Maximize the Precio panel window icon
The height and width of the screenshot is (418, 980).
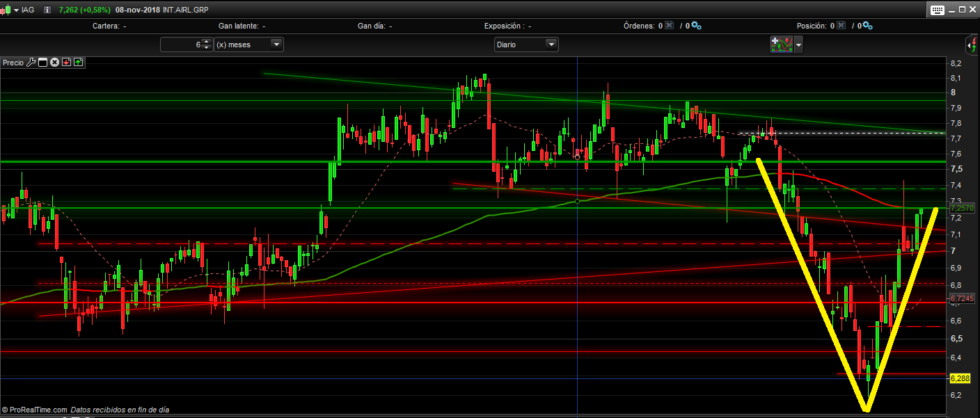point(42,63)
